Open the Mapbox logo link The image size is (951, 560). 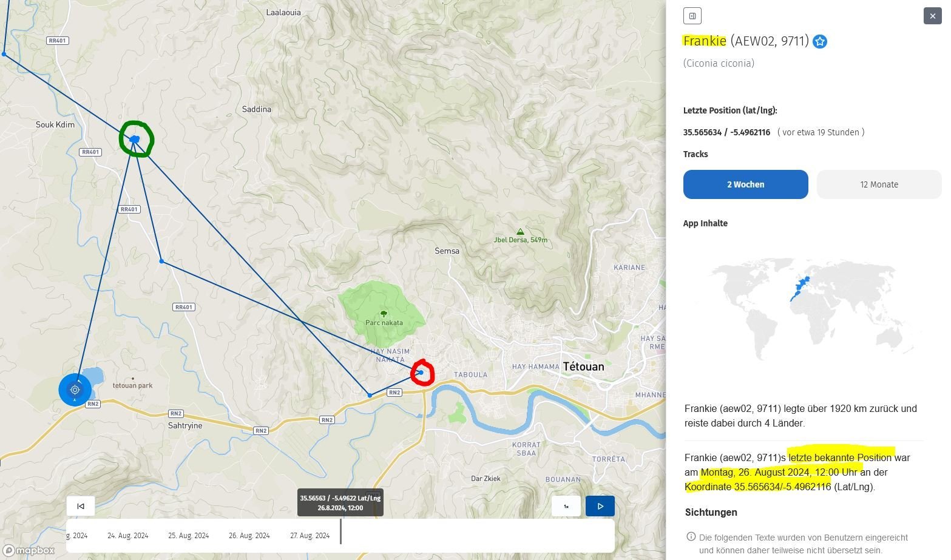point(29,550)
